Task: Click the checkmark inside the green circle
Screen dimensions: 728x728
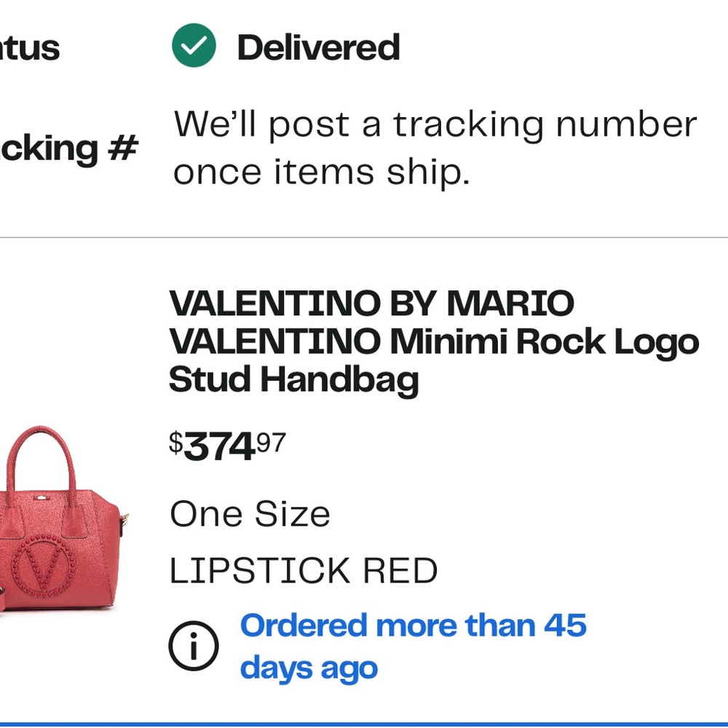Action: [x=194, y=47]
